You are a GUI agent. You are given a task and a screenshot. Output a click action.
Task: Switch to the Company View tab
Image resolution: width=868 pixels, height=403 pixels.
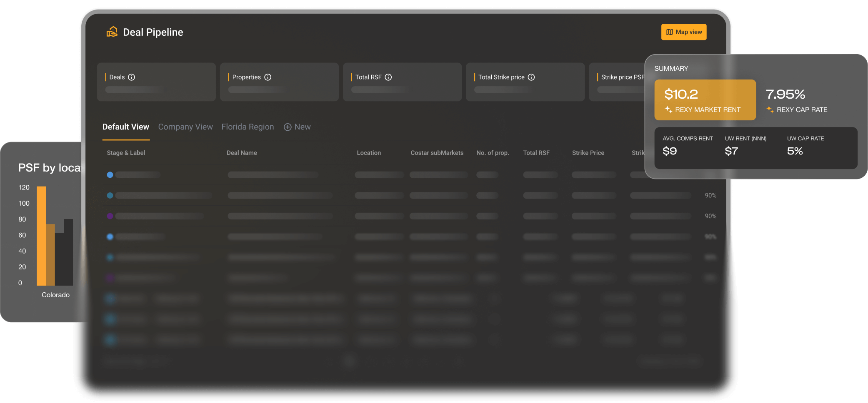(185, 127)
